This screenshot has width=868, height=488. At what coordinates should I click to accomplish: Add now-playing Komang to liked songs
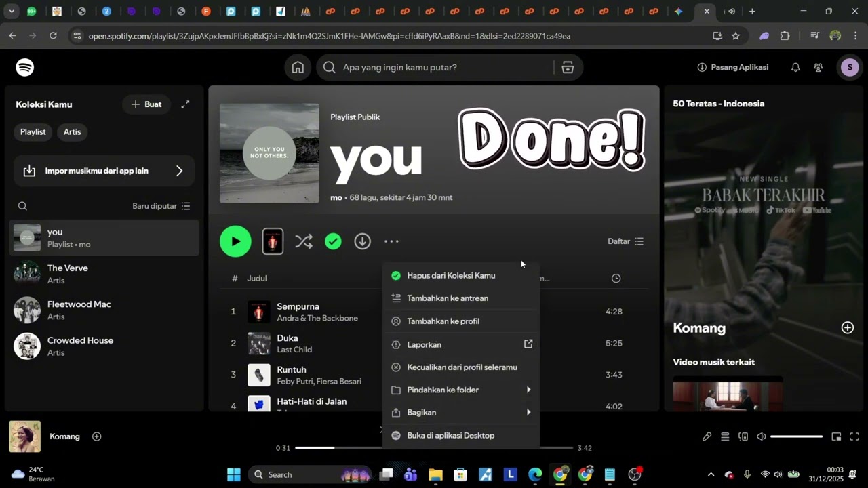96,436
